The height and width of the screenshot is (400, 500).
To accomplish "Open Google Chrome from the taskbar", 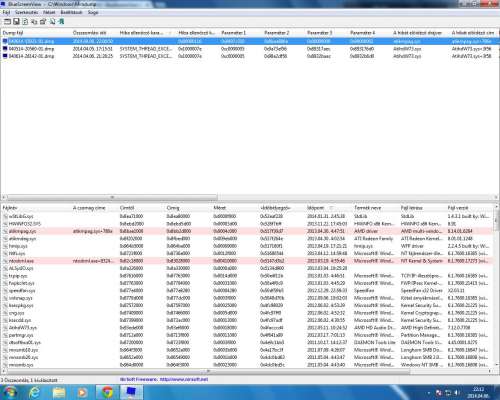I will [x=107, y=392].
